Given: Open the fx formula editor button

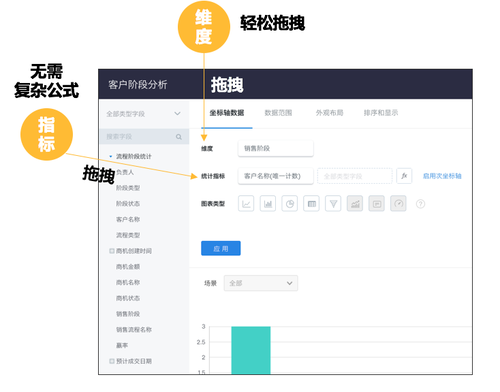Looking at the screenshot, I should pyautogui.click(x=404, y=176).
